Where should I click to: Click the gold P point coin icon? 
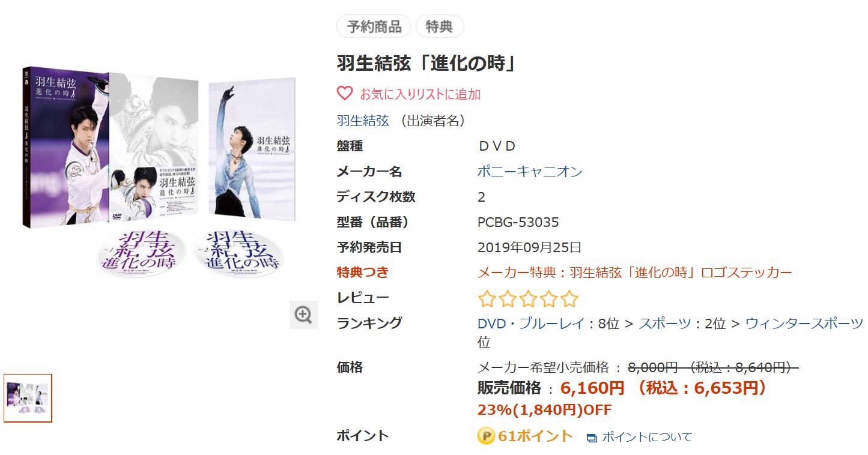pos(486,436)
